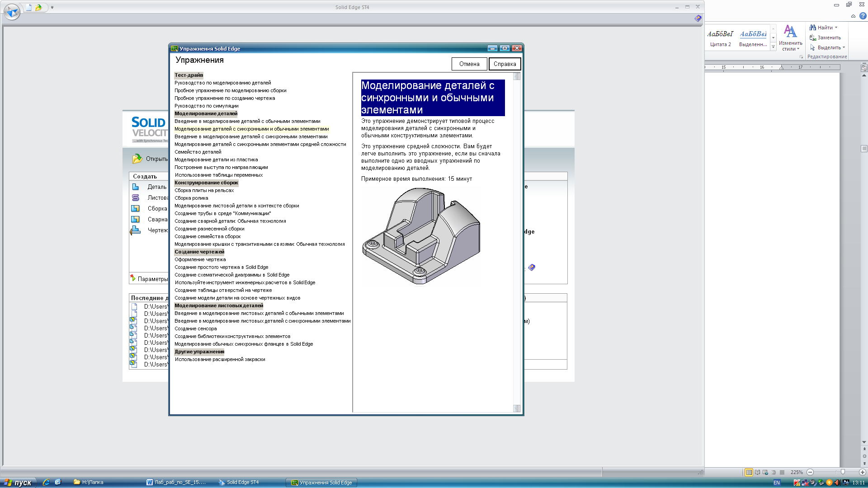Click the Сборка assembly icon under Создать
The image size is (868, 488).
(136, 208)
